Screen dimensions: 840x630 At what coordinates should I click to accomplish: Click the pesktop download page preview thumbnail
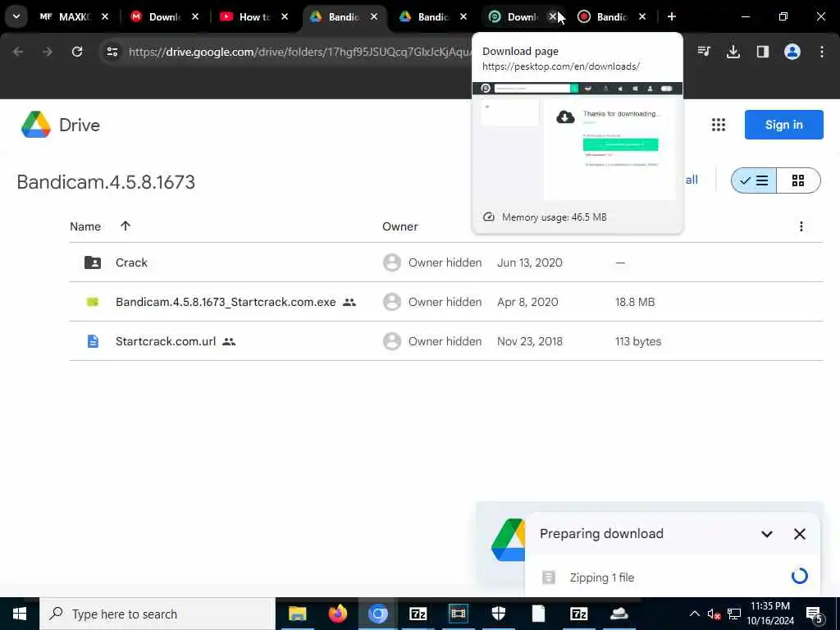point(577,141)
